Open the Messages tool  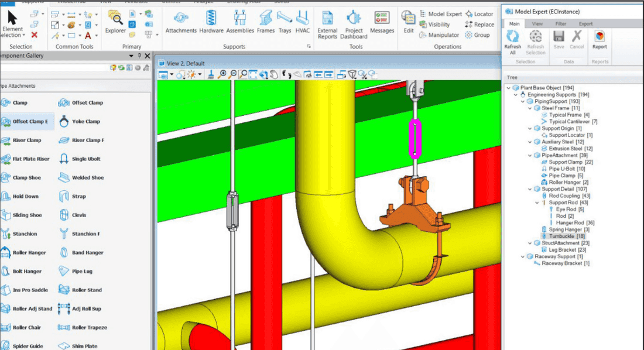pyautogui.click(x=382, y=22)
